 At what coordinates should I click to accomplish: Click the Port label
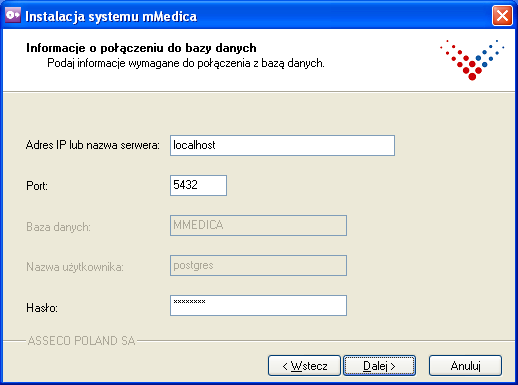pos(37,186)
